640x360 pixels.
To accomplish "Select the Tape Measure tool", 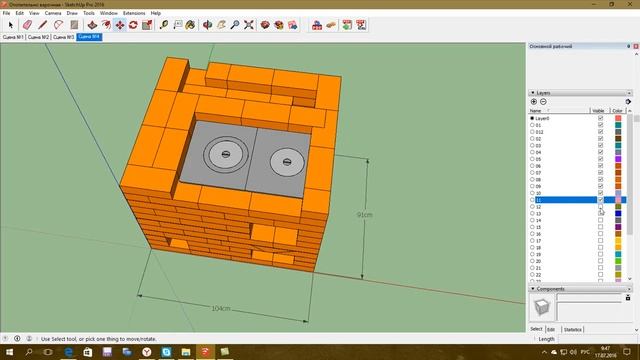I will pos(164,25).
